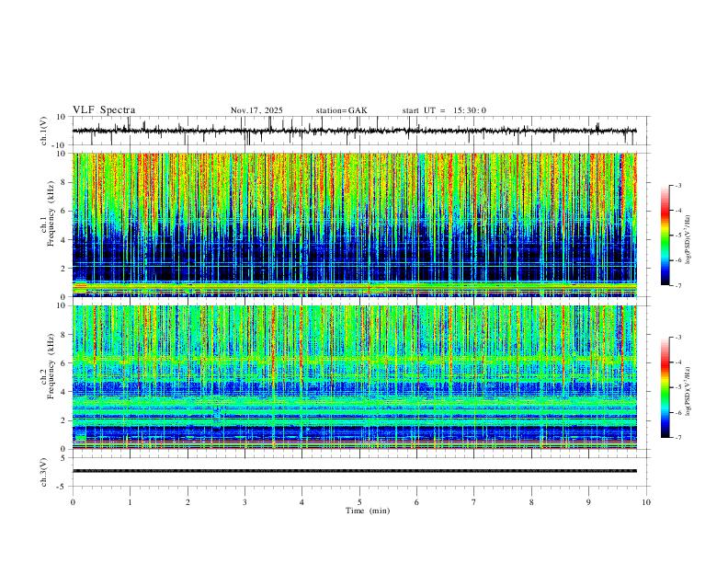The image size is (728, 563).
Task: Click time axis tick label "0"
Action: [73, 502]
